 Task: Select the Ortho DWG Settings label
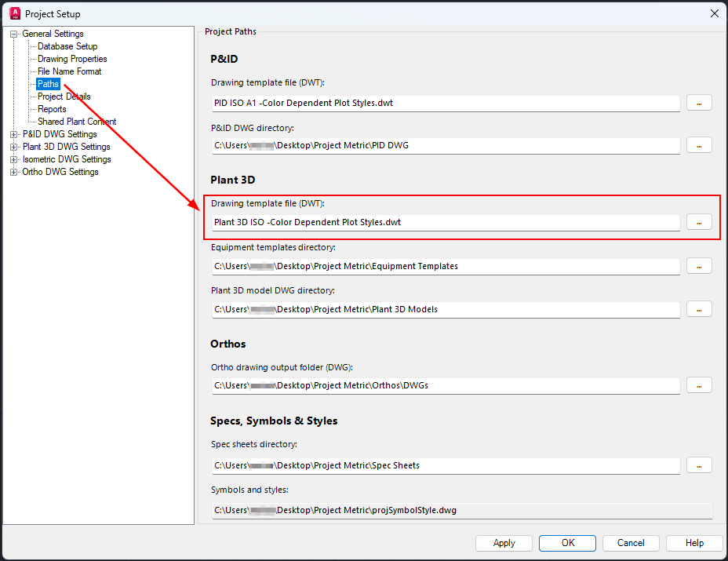point(60,172)
